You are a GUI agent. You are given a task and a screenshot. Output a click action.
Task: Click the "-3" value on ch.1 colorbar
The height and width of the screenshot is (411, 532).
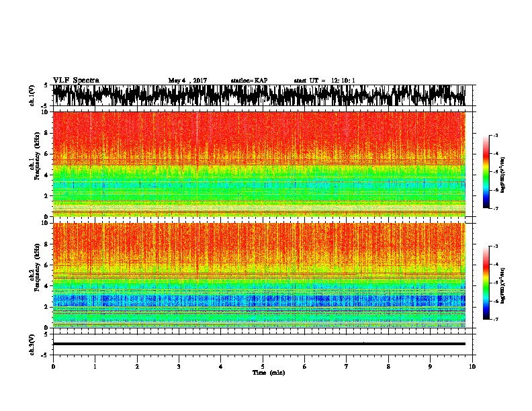coord(496,136)
